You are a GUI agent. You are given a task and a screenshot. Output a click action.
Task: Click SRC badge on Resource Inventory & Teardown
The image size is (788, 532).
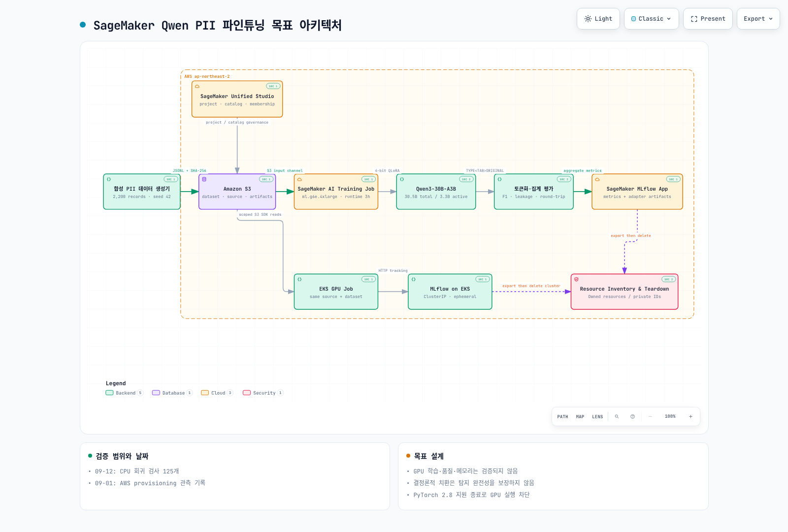[669, 279]
